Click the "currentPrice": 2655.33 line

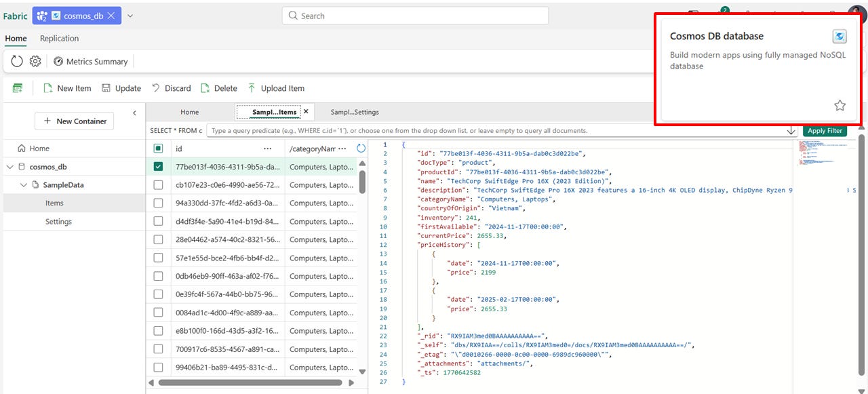click(461, 236)
